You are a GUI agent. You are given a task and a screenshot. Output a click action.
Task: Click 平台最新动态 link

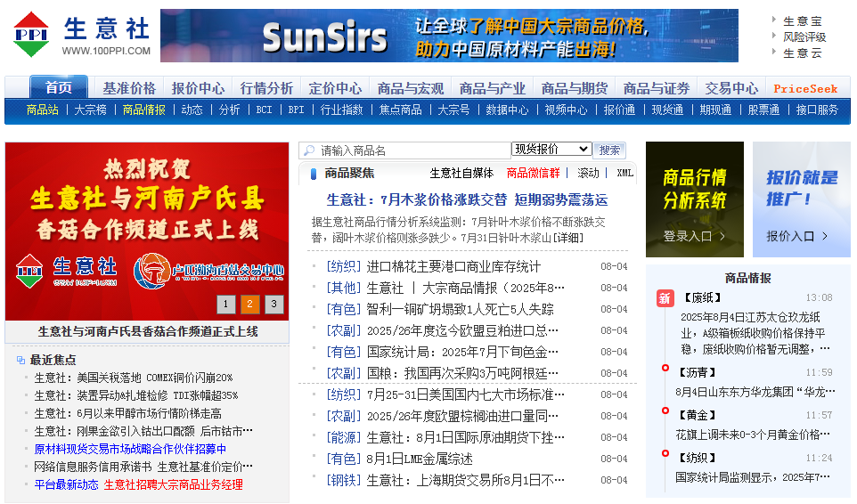[66, 484]
